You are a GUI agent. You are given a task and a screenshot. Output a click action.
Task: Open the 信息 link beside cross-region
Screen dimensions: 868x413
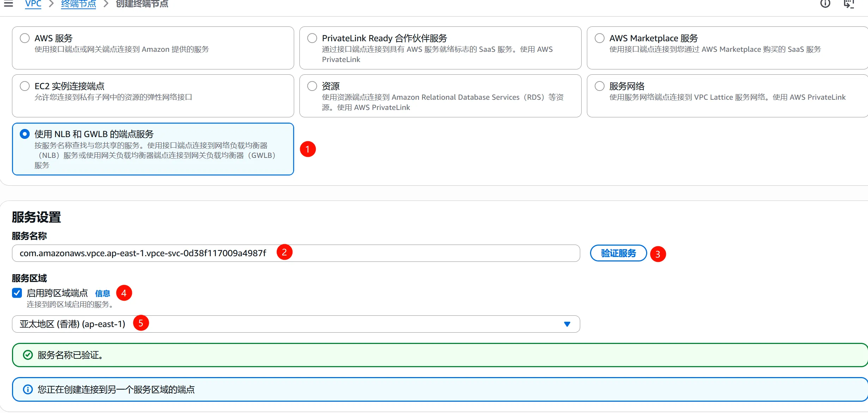tap(102, 293)
